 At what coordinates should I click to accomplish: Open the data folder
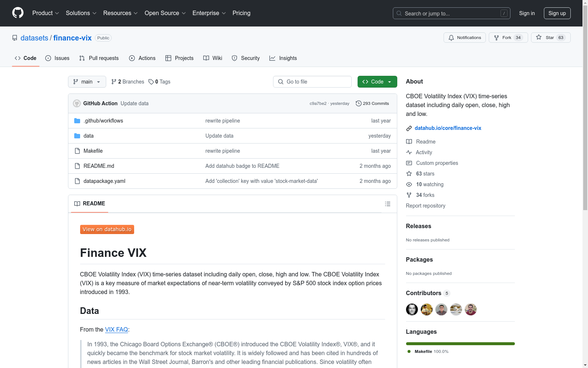(x=89, y=136)
